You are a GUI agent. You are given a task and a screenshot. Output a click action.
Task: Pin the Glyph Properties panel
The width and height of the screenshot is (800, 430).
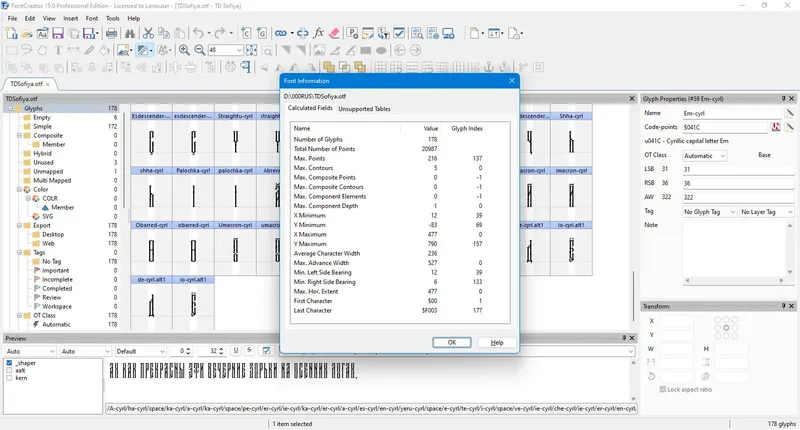pyautogui.click(x=784, y=98)
